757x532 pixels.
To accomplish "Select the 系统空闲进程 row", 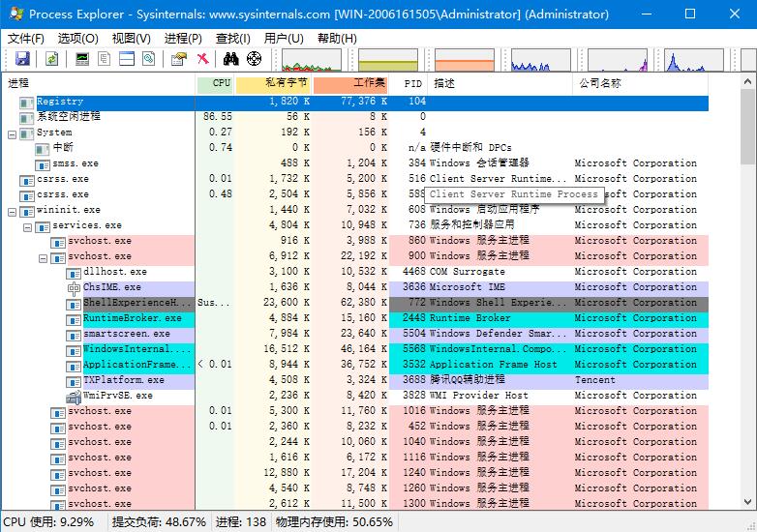I will (355, 116).
